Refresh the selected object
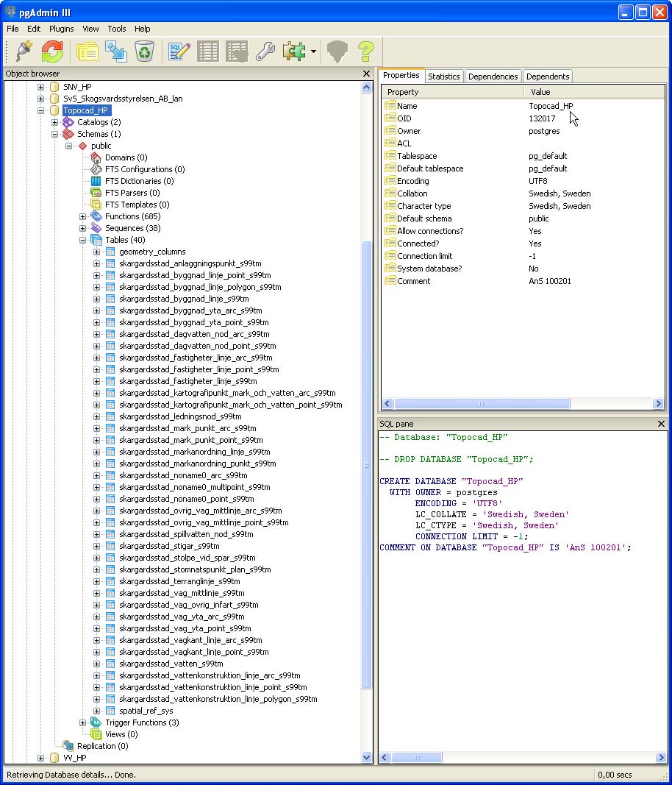Viewport: 672px width, 785px height. pyautogui.click(x=52, y=51)
